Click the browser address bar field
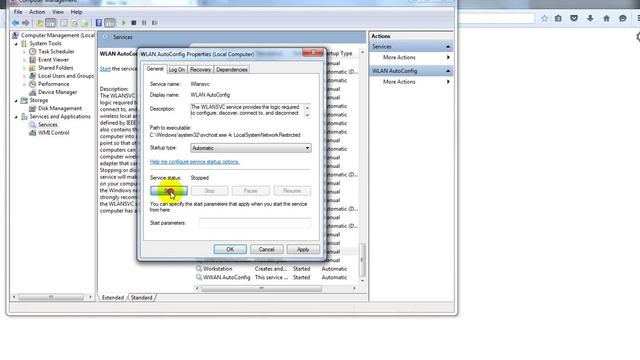Image resolution: width=640 pixels, height=360 pixels. [x=496, y=18]
